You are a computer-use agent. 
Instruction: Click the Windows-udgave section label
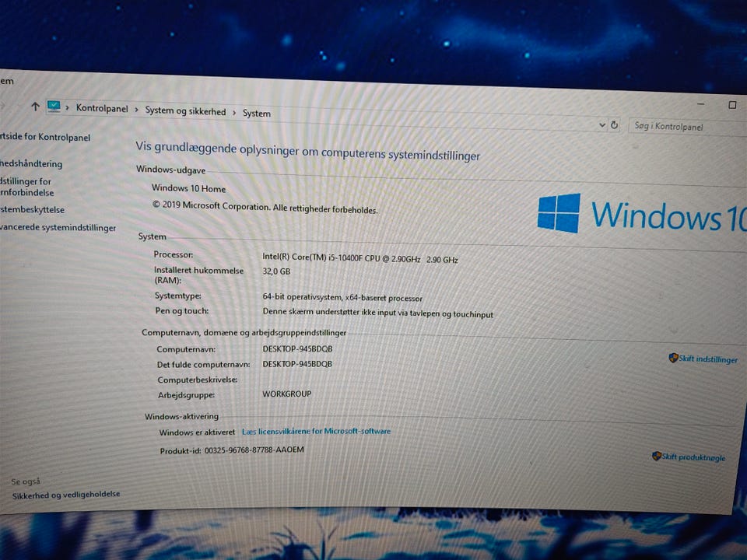(171, 170)
